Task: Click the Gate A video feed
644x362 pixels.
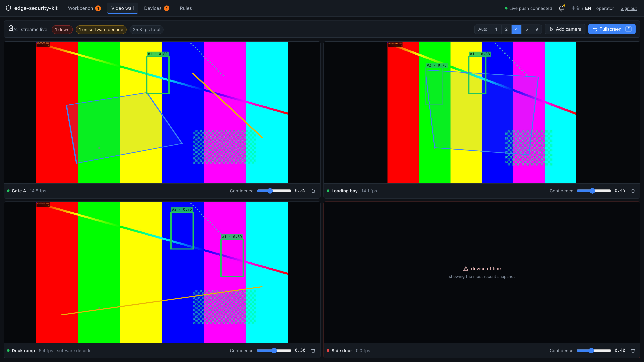Action: pos(162,112)
